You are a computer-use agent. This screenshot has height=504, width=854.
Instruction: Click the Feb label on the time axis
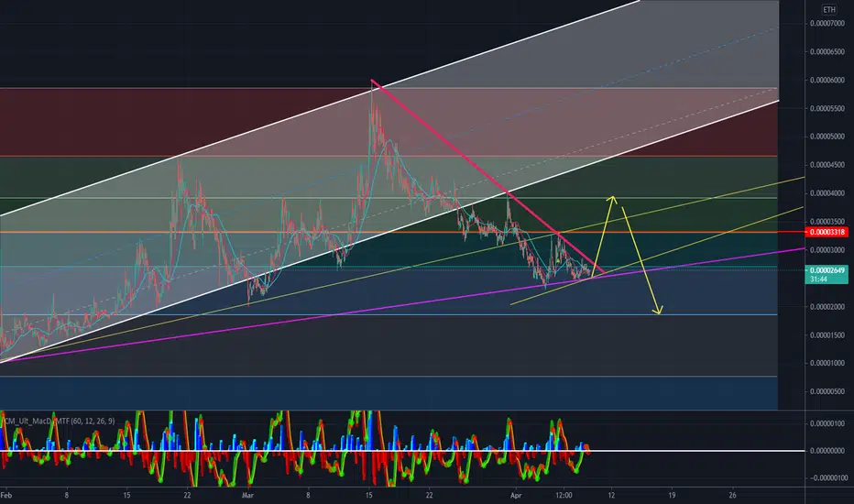point(6,495)
